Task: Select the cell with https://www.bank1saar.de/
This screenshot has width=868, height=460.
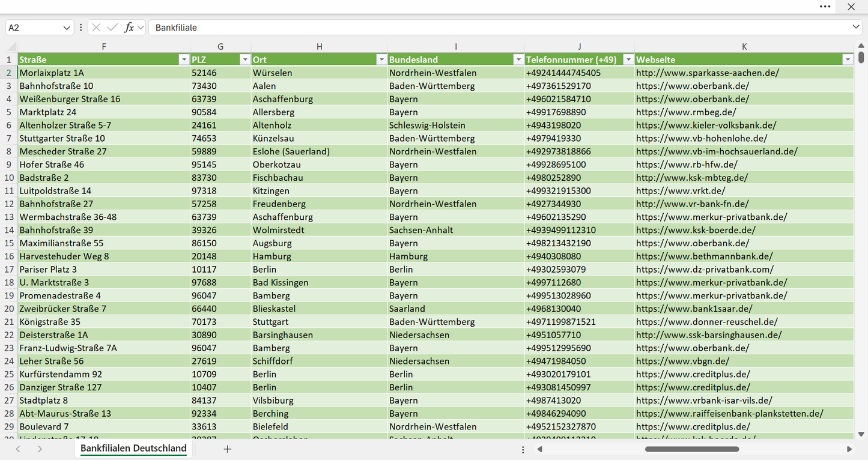Action: click(x=744, y=309)
